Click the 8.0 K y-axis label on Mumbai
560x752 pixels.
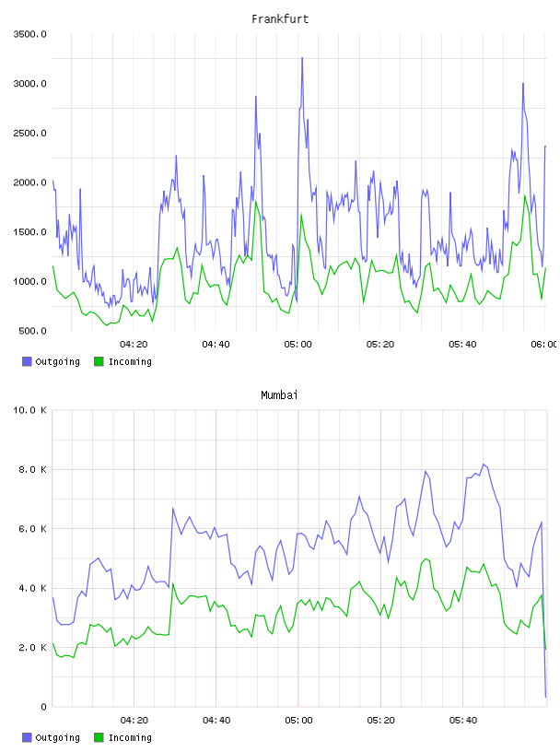32,469
